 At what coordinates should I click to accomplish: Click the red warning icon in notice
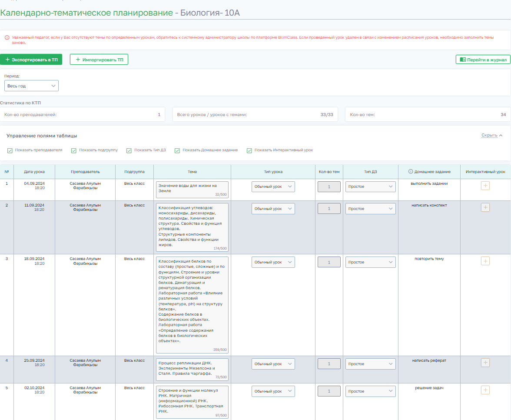click(7, 38)
